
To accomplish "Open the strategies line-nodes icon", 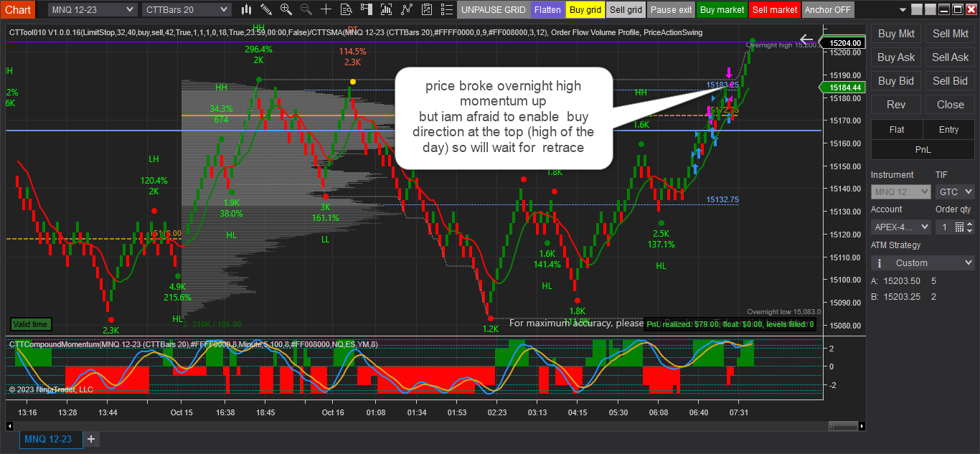I will coord(407,10).
